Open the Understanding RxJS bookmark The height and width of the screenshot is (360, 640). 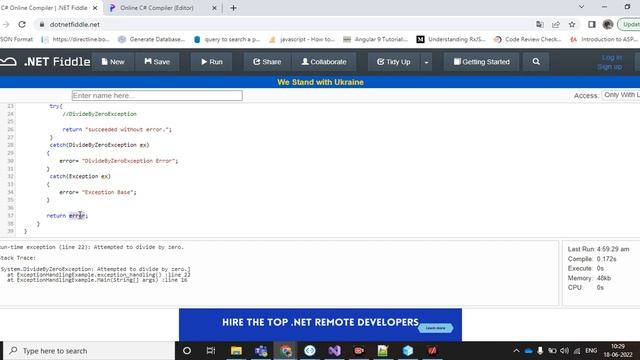point(451,39)
